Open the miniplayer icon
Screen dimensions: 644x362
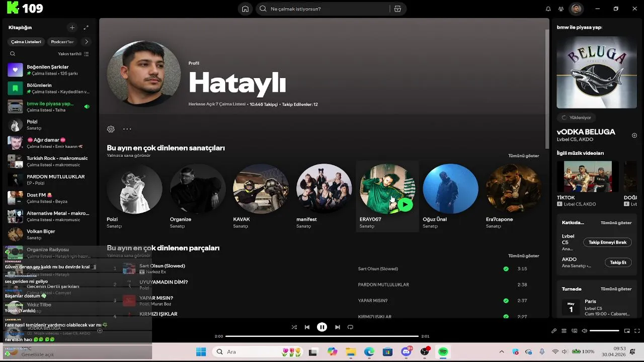(627, 331)
